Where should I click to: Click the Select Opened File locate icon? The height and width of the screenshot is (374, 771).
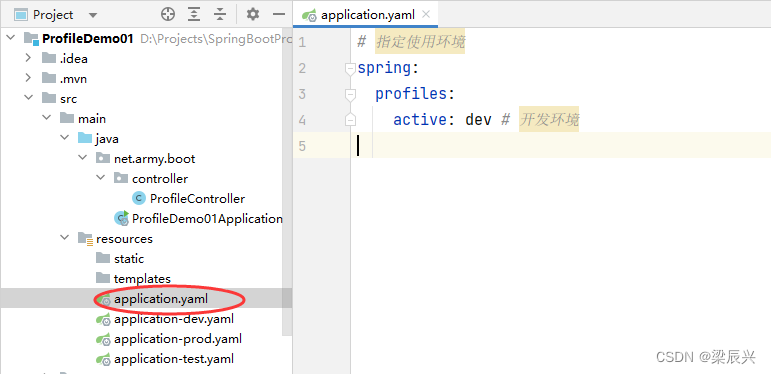[168, 15]
